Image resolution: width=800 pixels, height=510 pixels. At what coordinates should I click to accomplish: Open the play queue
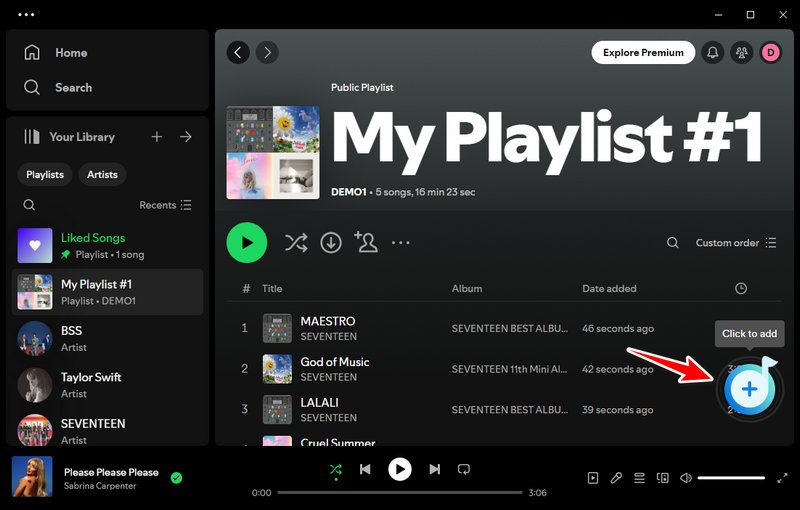pos(639,478)
